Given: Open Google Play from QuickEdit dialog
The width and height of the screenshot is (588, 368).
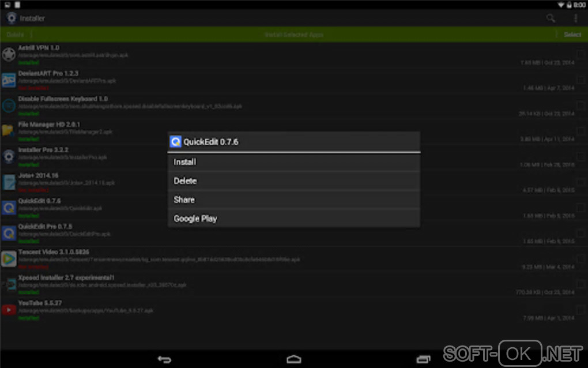Looking at the screenshot, I should pos(293,219).
